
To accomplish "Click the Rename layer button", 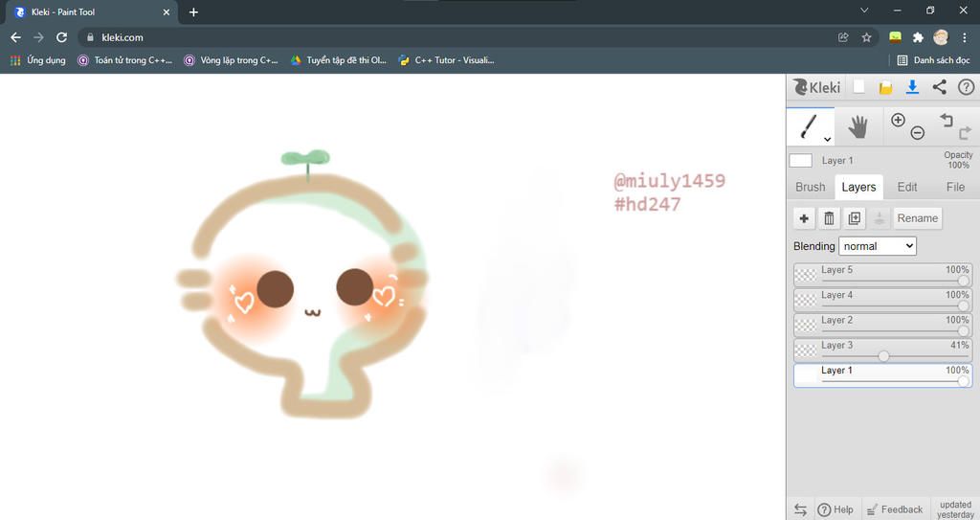I will 918,218.
